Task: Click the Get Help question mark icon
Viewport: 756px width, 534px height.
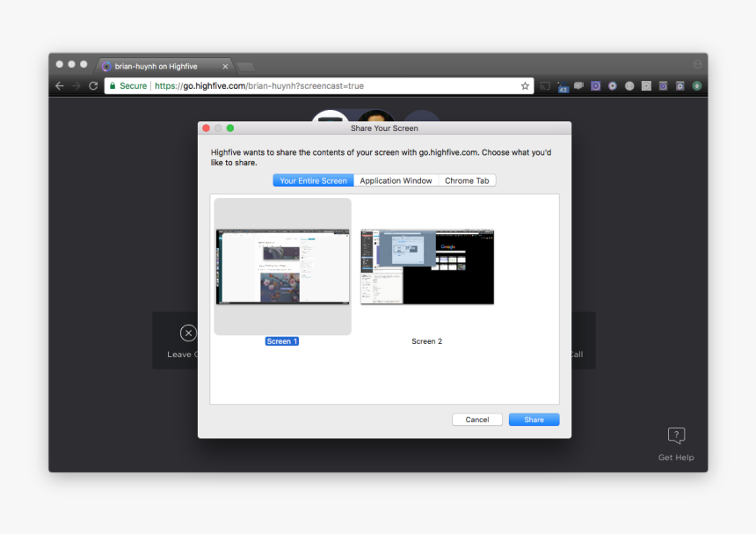Action: coord(676,435)
